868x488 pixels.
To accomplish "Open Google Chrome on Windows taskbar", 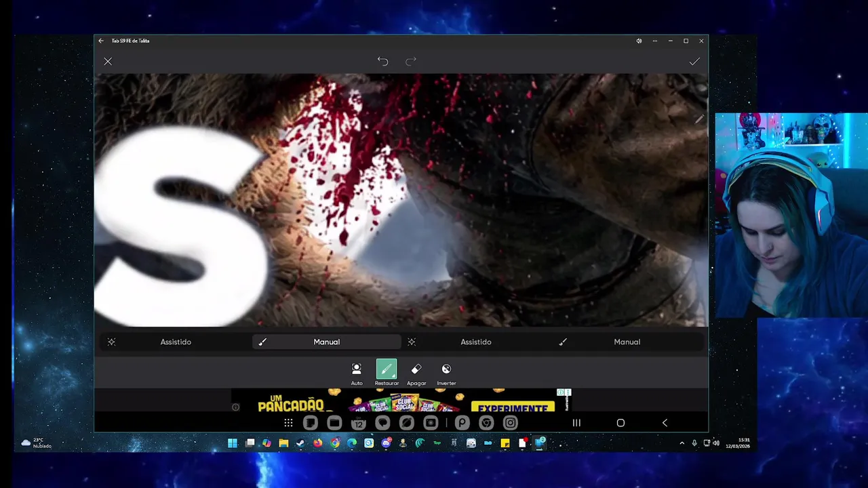I will (335, 443).
